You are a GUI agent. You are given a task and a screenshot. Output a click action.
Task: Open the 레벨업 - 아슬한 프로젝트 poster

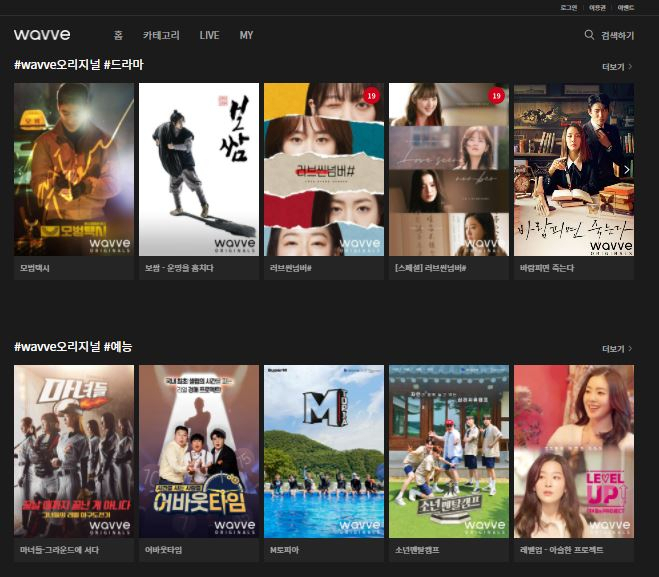[574, 451]
